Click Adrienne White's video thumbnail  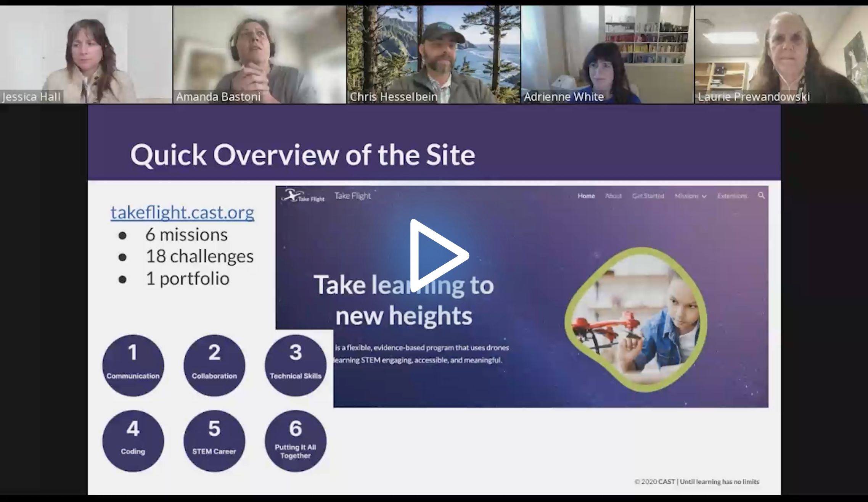pos(607,54)
